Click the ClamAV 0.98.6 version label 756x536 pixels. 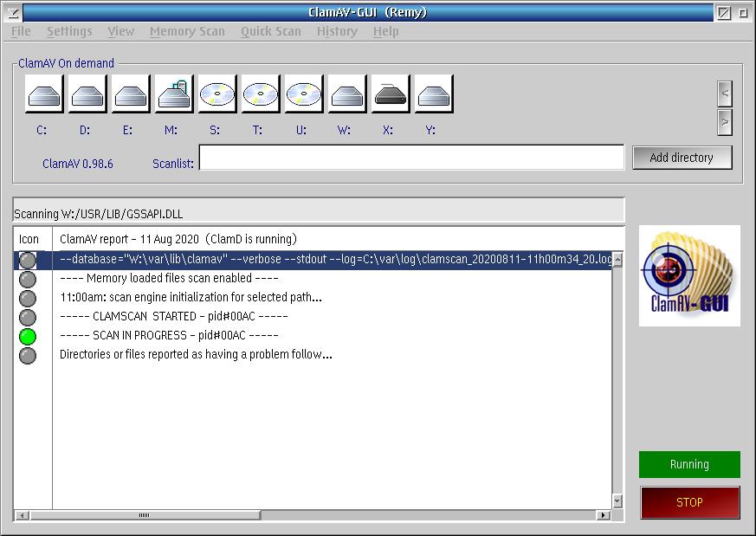[78, 164]
